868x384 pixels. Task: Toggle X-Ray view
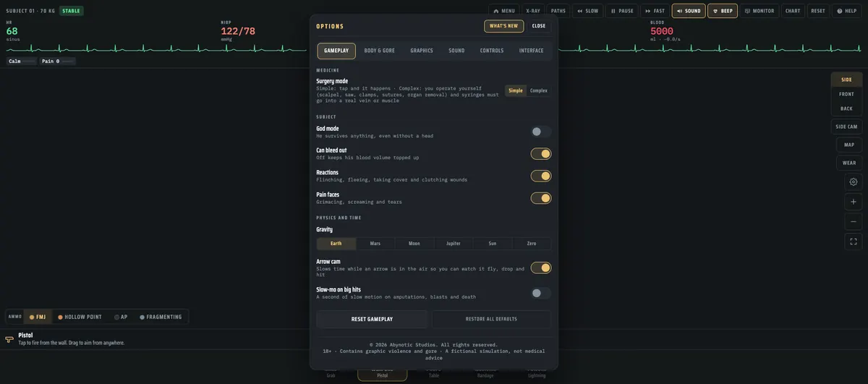(x=533, y=11)
